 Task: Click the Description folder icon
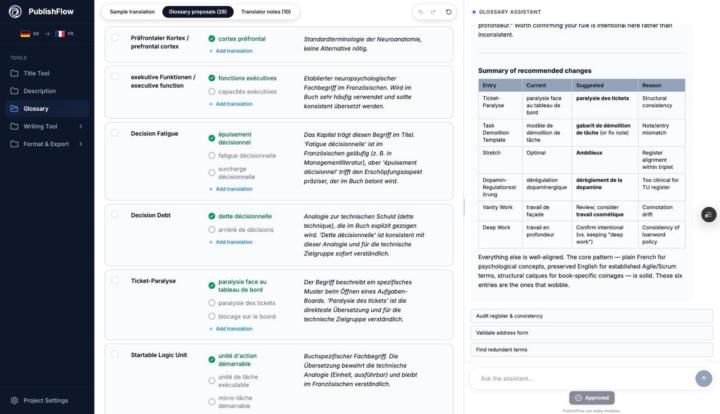[x=14, y=91]
